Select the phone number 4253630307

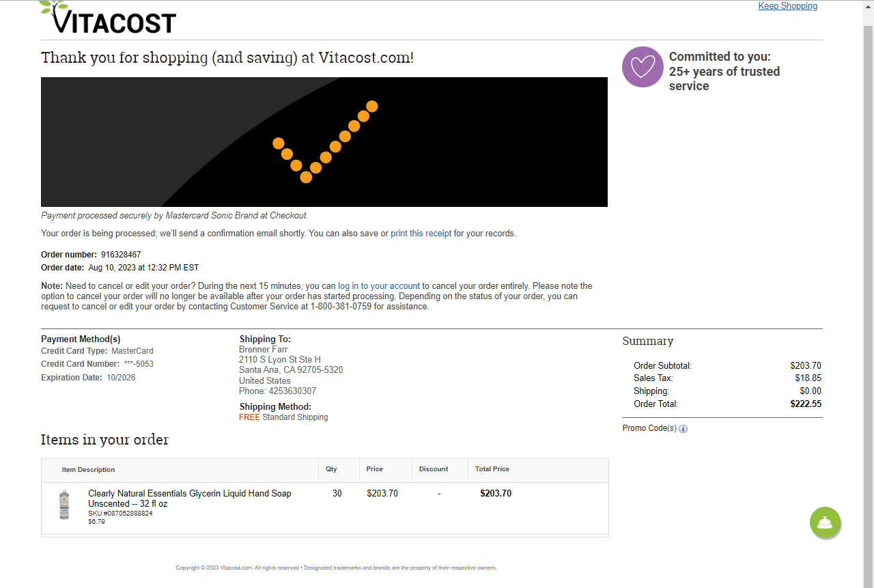click(x=292, y=391)
